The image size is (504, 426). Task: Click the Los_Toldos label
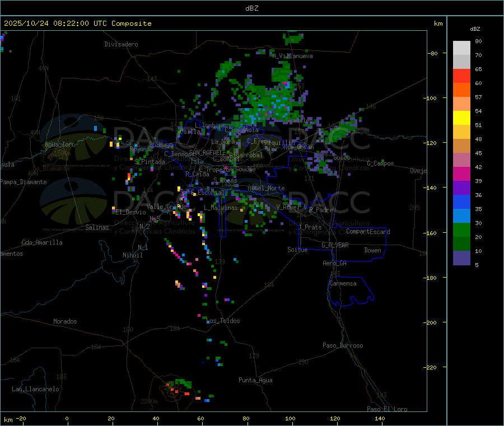(223, 321)
